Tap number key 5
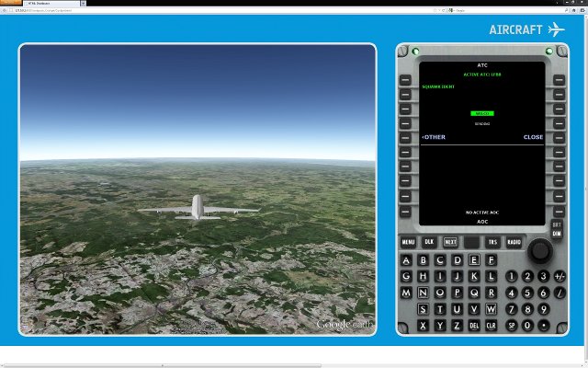The image size is (588, 368). [x=527, y=293]
